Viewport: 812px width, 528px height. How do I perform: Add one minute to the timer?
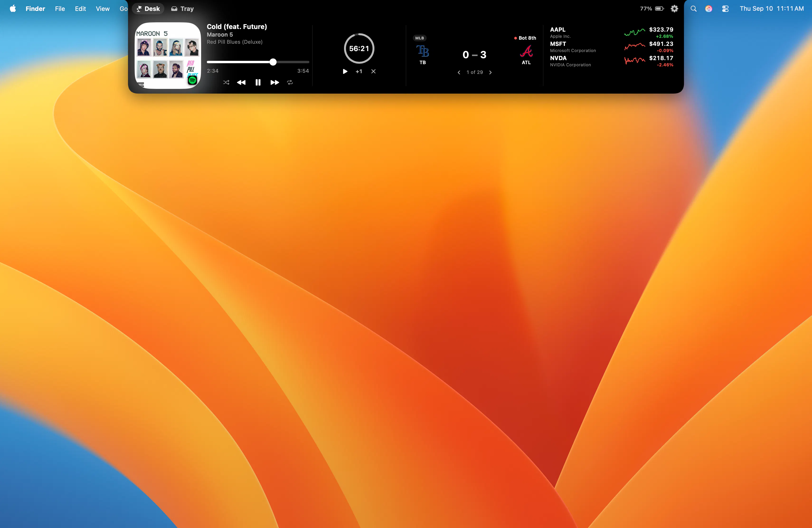click(359, 71)
